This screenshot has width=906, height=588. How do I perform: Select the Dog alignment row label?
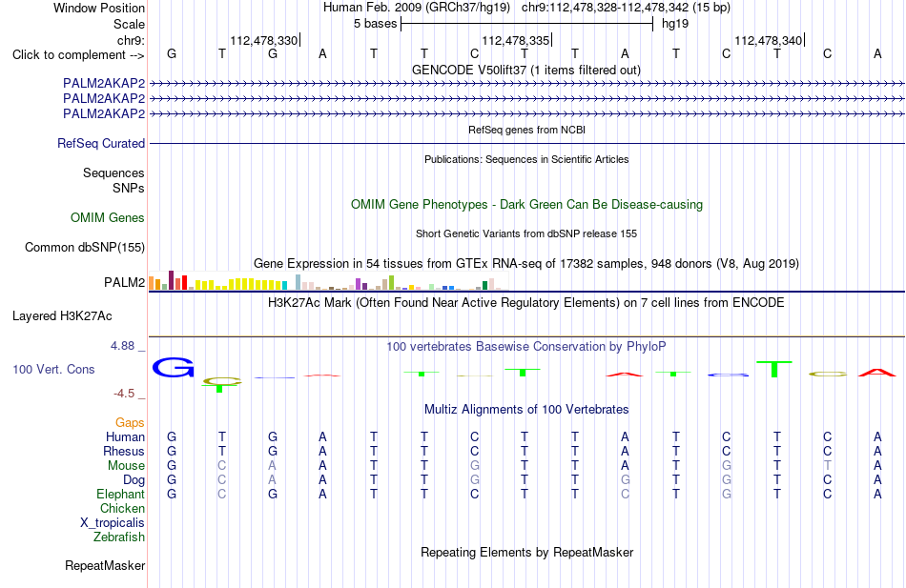click(x=134, y=480)
